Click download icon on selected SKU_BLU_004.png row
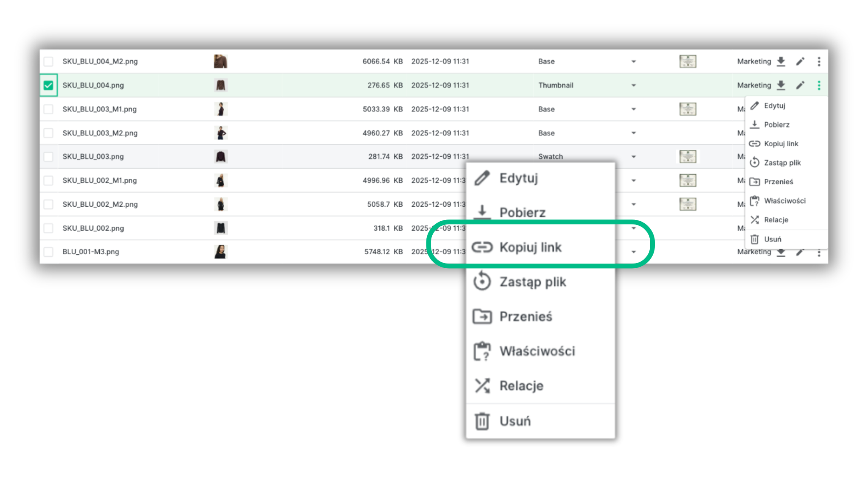The image size is (868, 488). coord(781,85)
